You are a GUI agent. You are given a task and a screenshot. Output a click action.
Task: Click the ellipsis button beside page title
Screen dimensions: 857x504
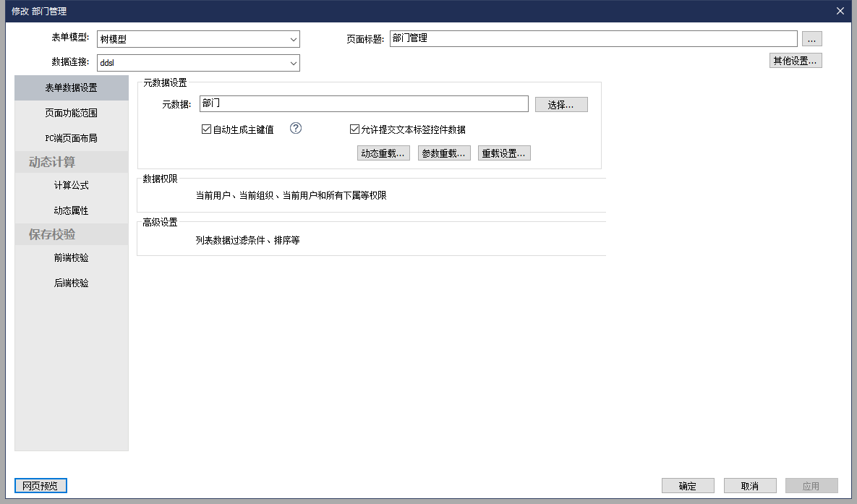tap(811, 39)
